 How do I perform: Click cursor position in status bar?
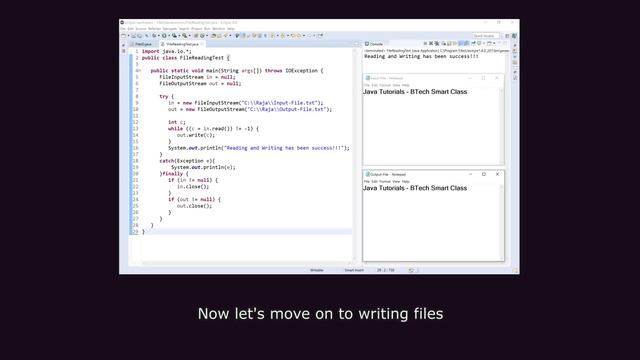(386, 270)
